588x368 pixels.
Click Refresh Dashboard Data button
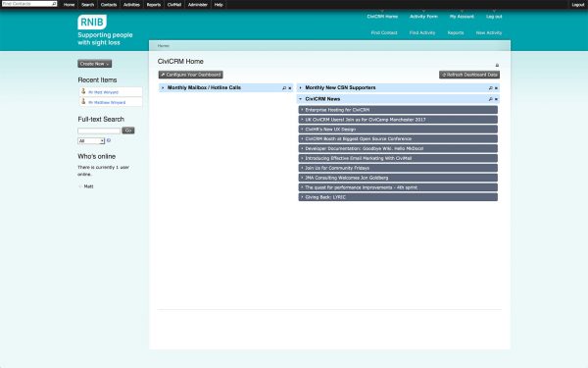tap(469, 75)
